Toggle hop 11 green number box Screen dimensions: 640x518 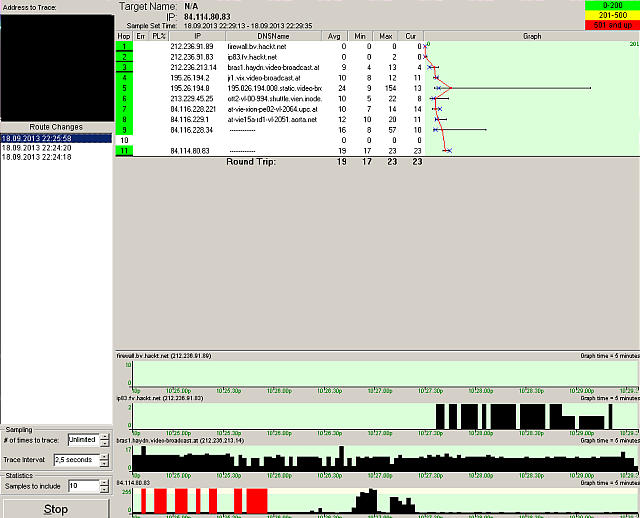tap(124, 150)
